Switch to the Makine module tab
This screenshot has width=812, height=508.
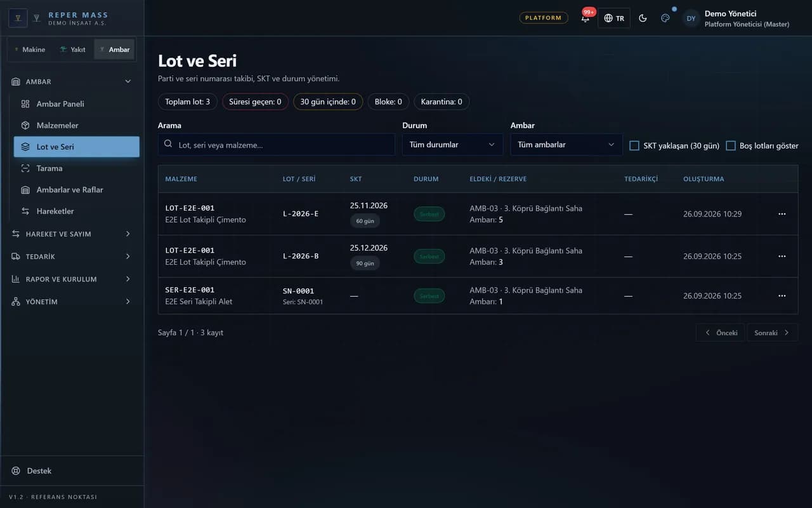pyautogui.click(x=29, y=50)
